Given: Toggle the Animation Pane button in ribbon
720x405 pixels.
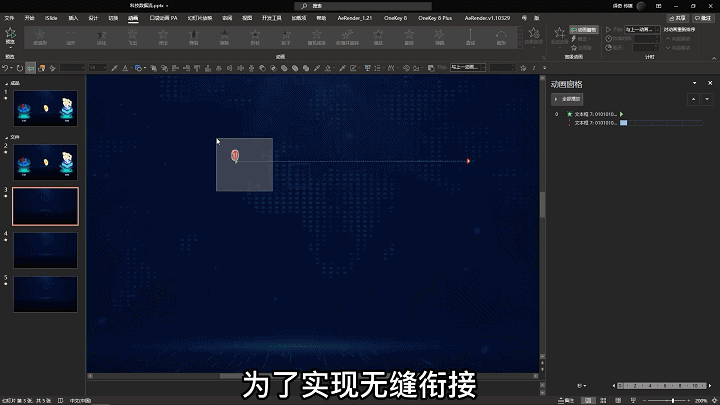Looking at the screenshot, I should click(x=585, y=30).
